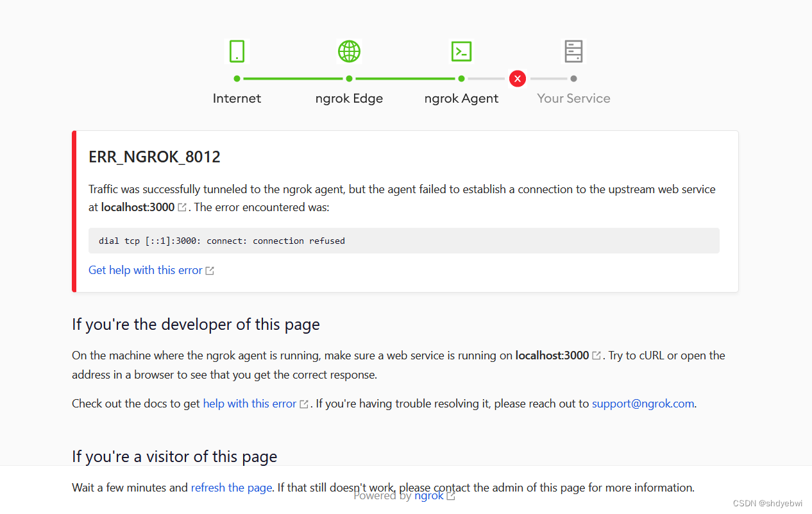The image size is (812, 514).
Task: Click external icon after 'help with this error' docs link
Action: (x=304, y=404)
